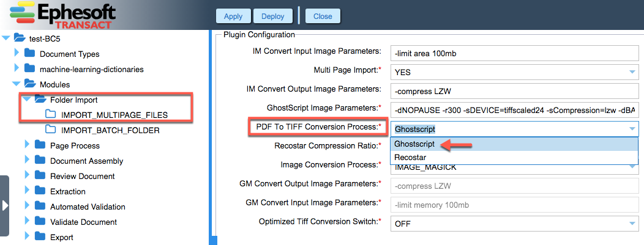The height and width of the screenshot is (245, 644).
Task: Choose Recostar from the conversion list
Action: pos(514,158)
